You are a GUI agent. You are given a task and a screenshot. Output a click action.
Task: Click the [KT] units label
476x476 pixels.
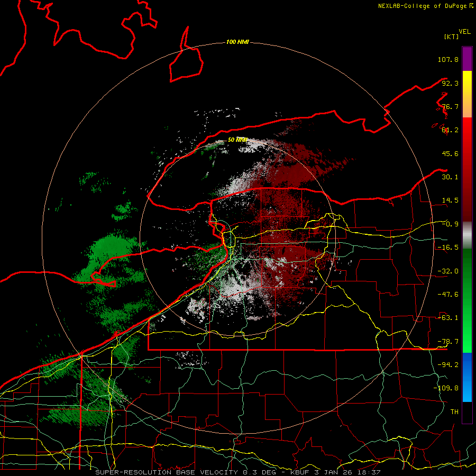point(452,36)
